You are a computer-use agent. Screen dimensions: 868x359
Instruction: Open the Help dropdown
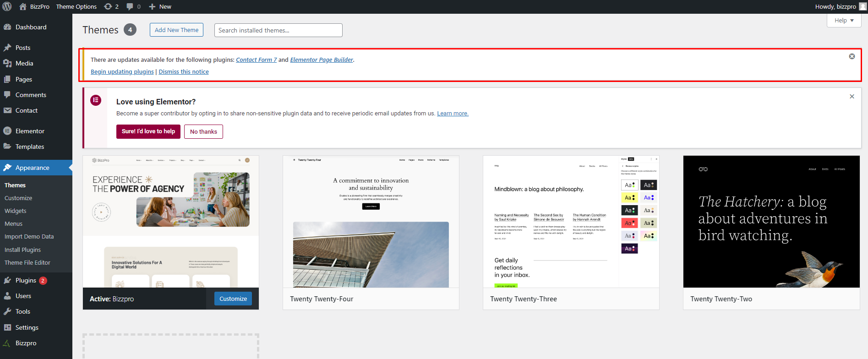(844, 20)
